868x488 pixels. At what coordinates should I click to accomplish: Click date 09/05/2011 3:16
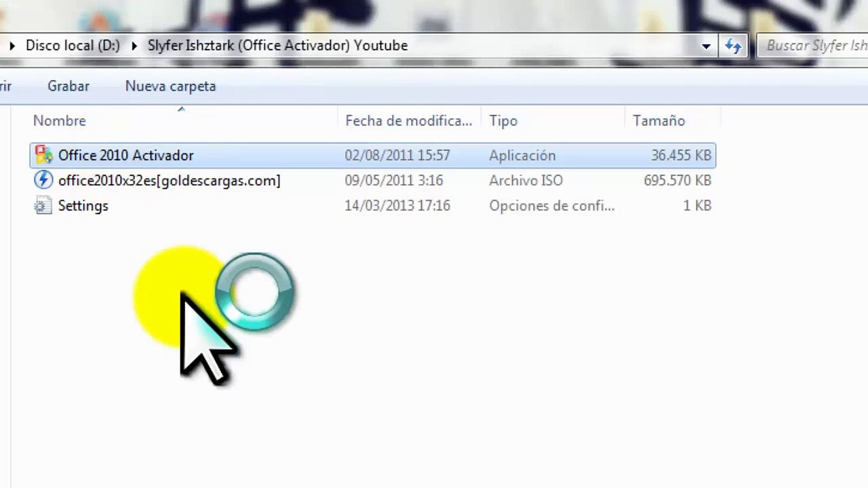(x=394, y=180)
